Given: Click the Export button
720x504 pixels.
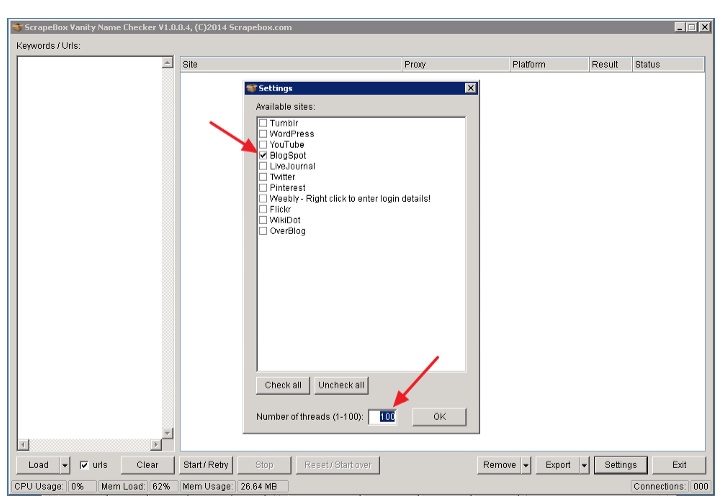Looking at the screenshot, I should pyautogui.click(x=557, y=465).
